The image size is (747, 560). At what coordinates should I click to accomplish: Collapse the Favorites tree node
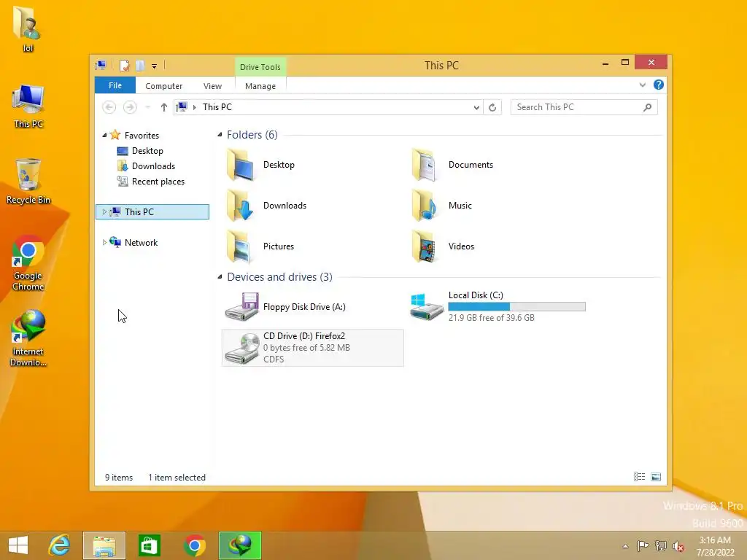[x=104, y=135]
